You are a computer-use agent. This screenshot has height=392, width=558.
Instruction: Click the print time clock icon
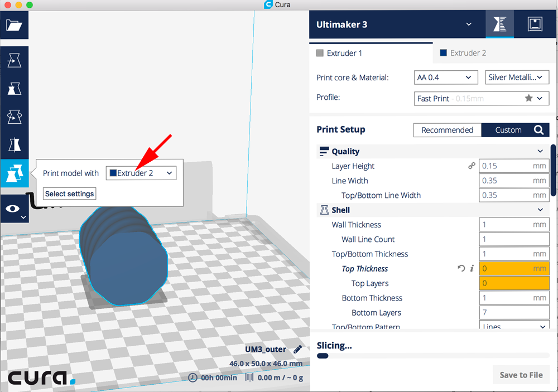point(193,378)
